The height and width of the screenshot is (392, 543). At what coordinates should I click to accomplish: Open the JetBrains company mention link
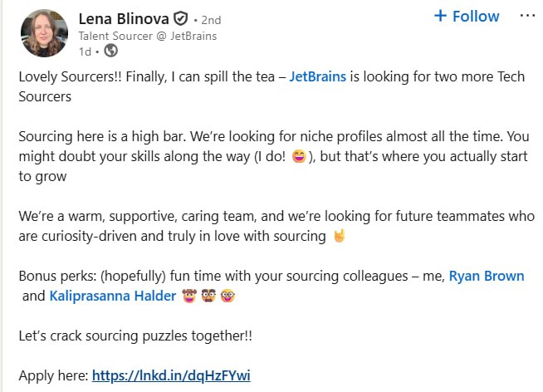pyautogui.click(x=325, y=77)
